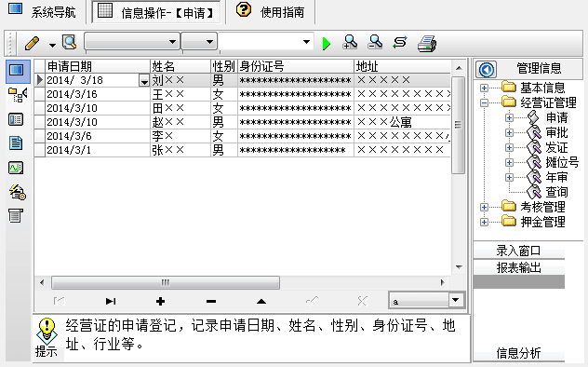
Task: Click the back circle icon beside 管理信息
Action: (487, 70)
